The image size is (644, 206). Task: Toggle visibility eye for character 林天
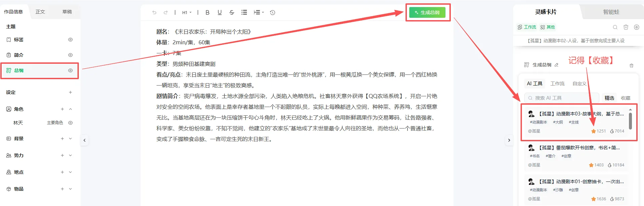click(70, 123)
